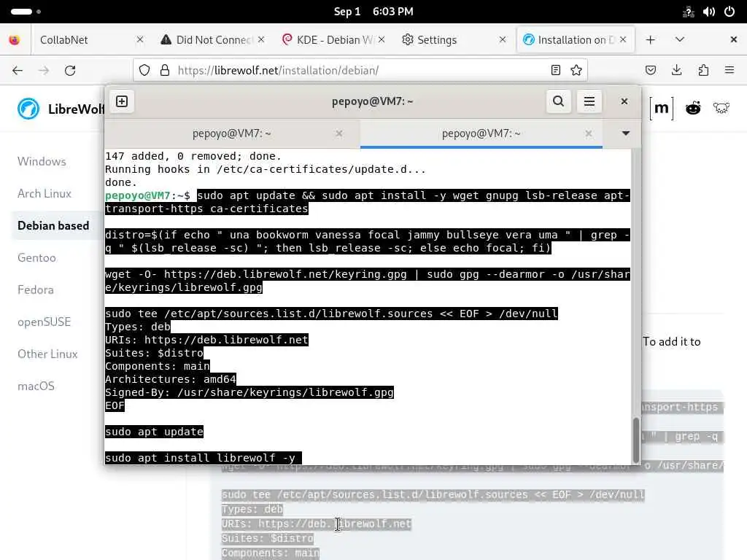Viewport: 747px width, 560px height.
Task: Open the Windows installation page
Action: pyautogui.click(x=42, y=161)
